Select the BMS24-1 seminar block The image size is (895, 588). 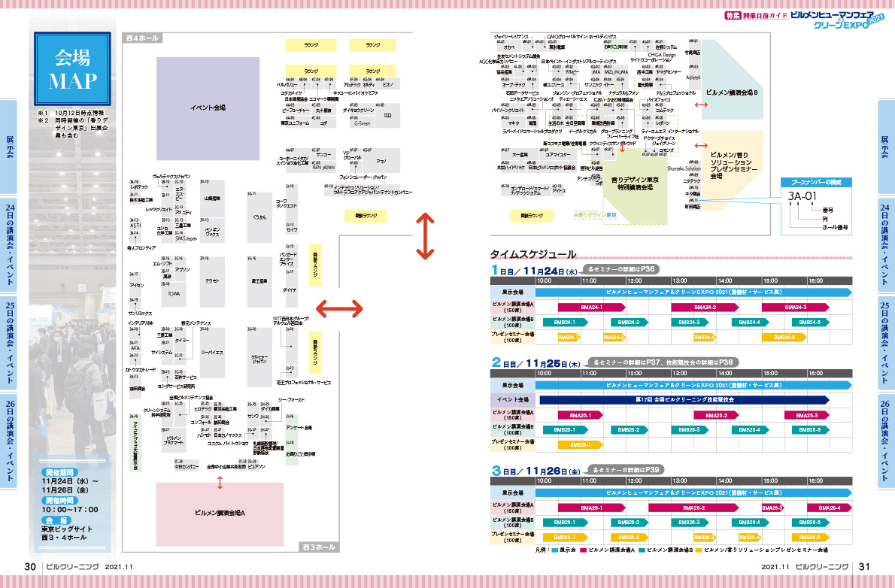569,338
